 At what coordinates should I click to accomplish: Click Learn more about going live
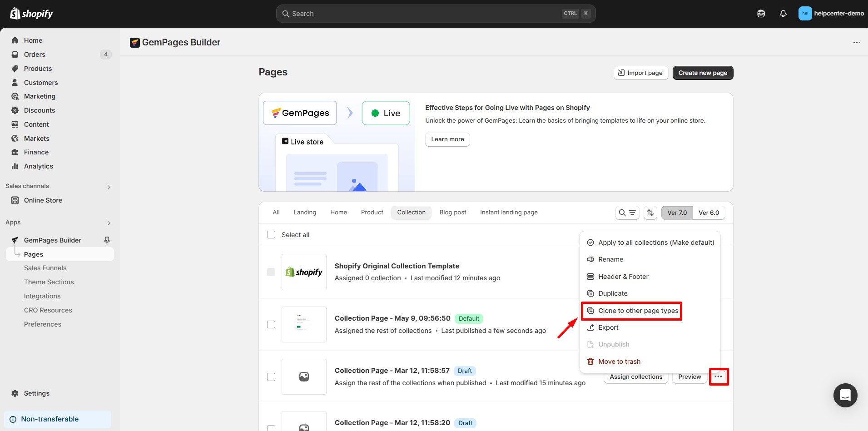tap(447, 139)
